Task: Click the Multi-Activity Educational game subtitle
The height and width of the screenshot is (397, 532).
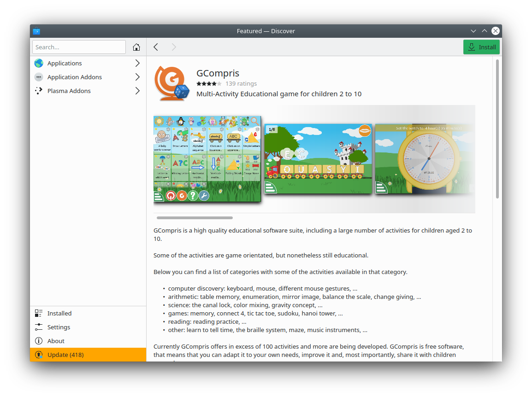Action: (x=279, y=94)
